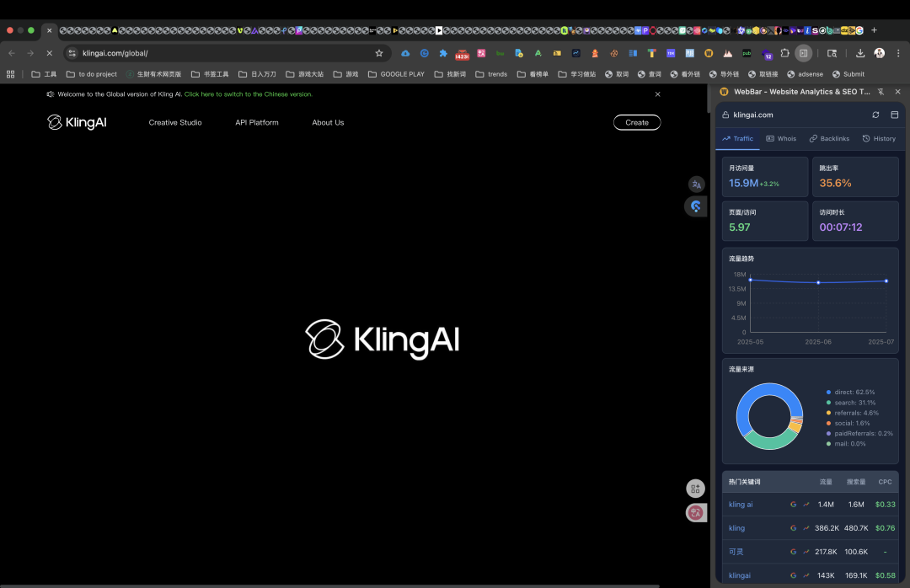
Task: Open the Whois tab
Action: point(781,139)
